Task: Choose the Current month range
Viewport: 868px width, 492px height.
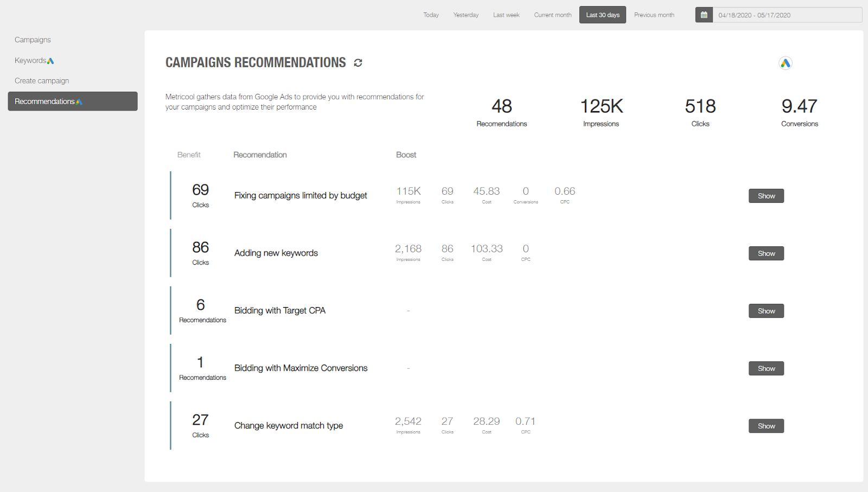Action: pos(553,15)
